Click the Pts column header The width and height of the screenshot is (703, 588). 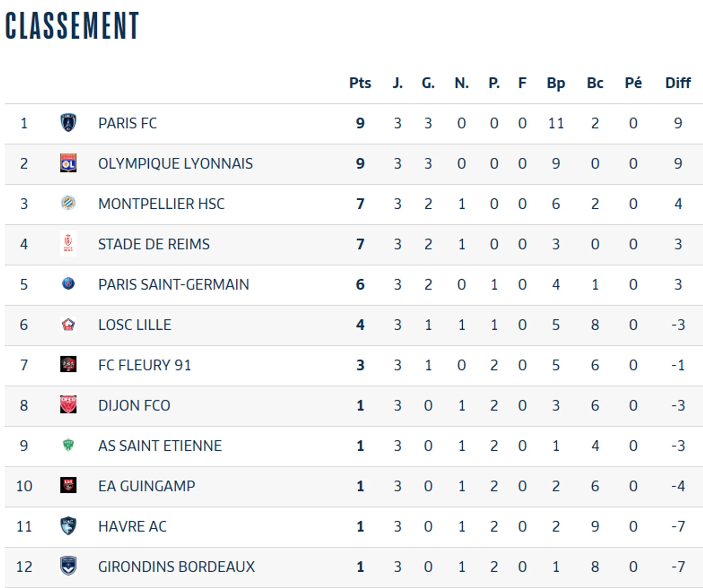[360, 83]
